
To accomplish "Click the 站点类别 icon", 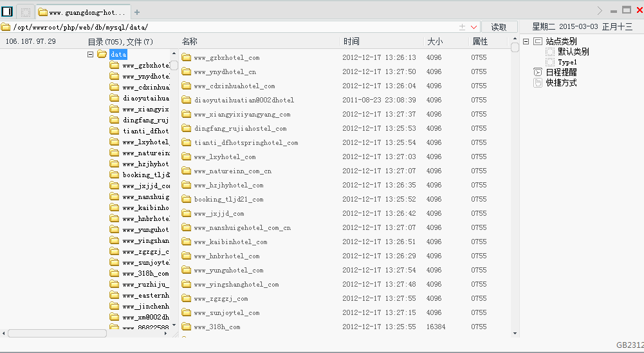I will click(538, 41).
